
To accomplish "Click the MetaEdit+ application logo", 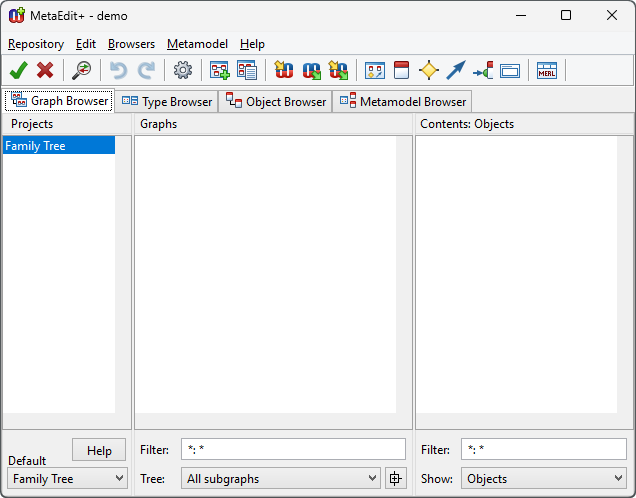I will click(17, 15).
